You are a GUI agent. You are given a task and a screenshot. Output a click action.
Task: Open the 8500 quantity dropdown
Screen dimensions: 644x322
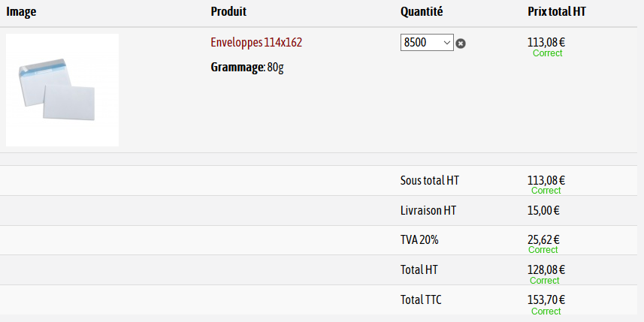click(427, 43)
